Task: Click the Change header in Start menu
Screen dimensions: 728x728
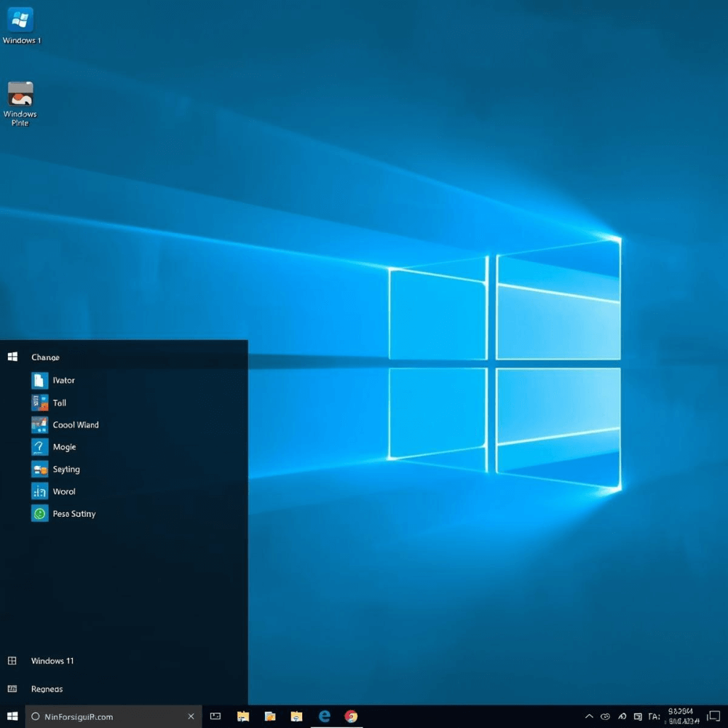Action: [x=45, y=357]
